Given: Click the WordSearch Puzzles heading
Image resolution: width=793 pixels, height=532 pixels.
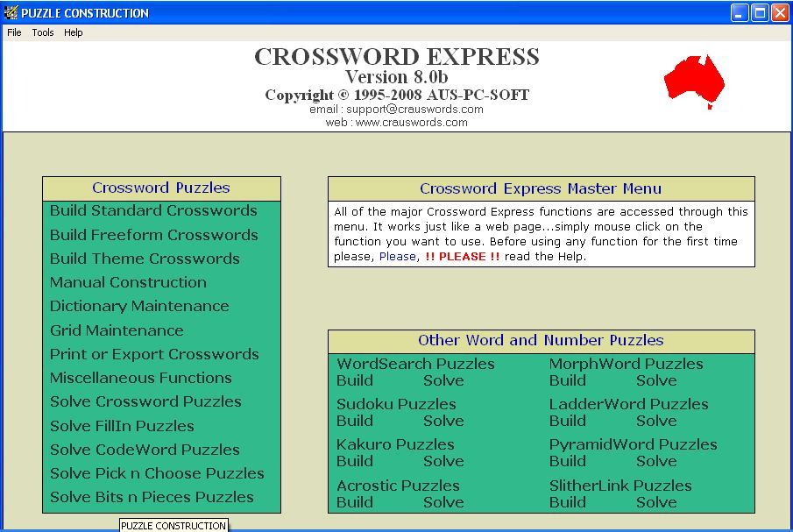Looking at the screenshot, I should 415,364.
